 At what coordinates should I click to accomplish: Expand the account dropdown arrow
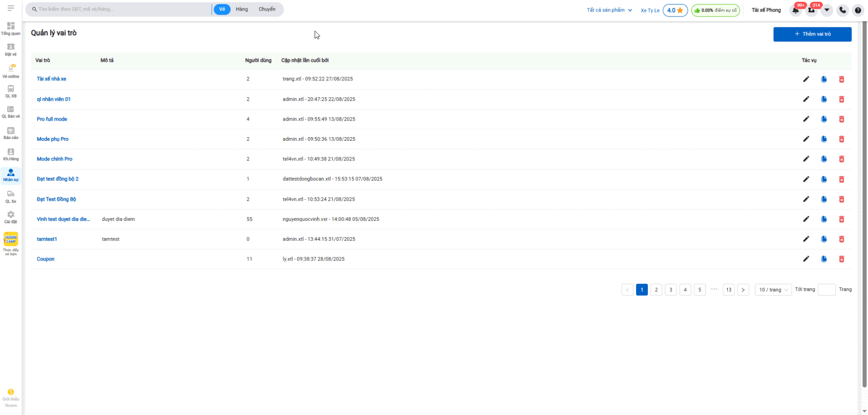tap(826, 10)
